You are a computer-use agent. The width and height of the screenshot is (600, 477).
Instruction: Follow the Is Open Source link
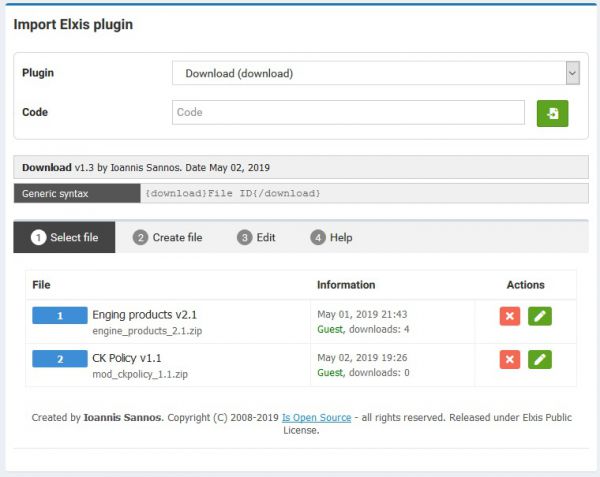316,418
